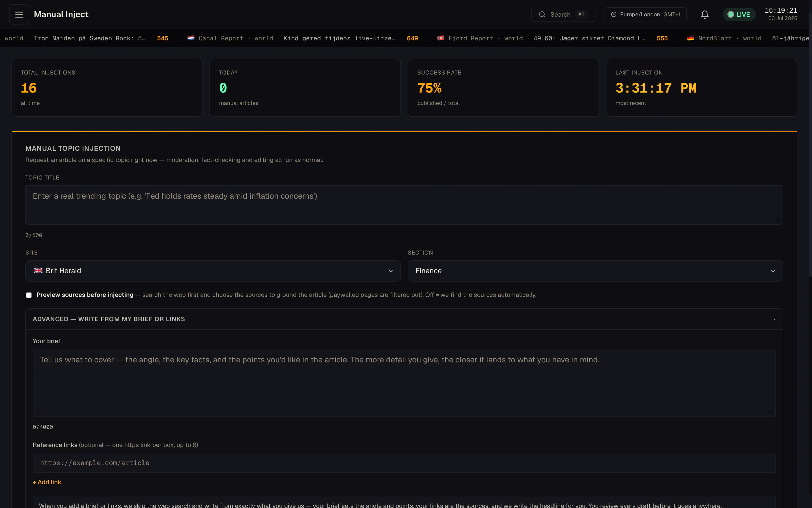Screen dimensions: 812x508
Task: Open the Europe/London timezone selector
Action: tap(646, 14)
